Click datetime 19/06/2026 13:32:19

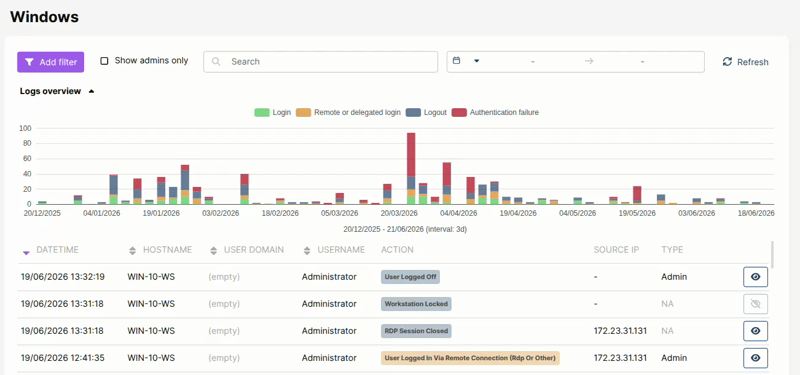coord(63,277)
